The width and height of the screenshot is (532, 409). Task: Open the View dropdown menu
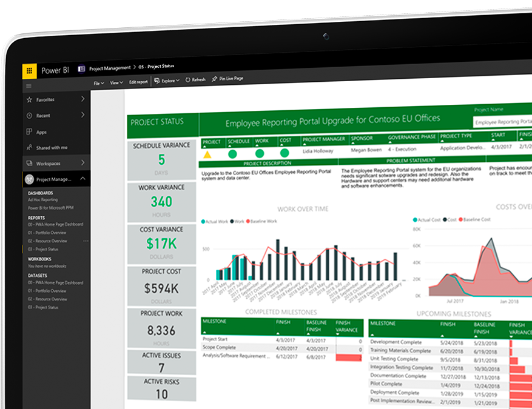click(x=116, y=82)
